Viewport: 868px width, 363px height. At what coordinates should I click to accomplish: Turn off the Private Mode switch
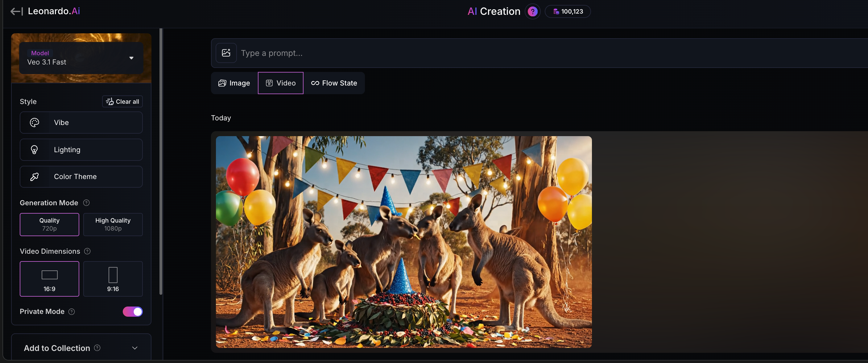tap(132, 311)
